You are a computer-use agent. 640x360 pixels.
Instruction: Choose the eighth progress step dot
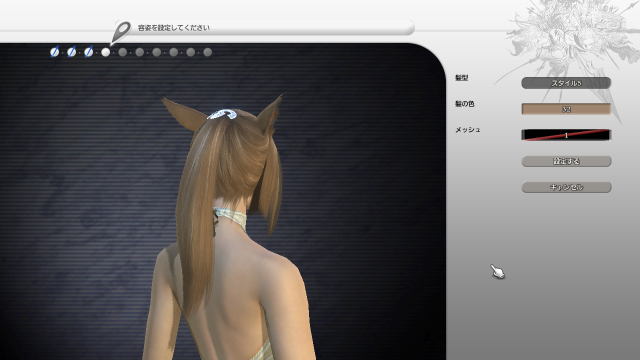[174, 52]
